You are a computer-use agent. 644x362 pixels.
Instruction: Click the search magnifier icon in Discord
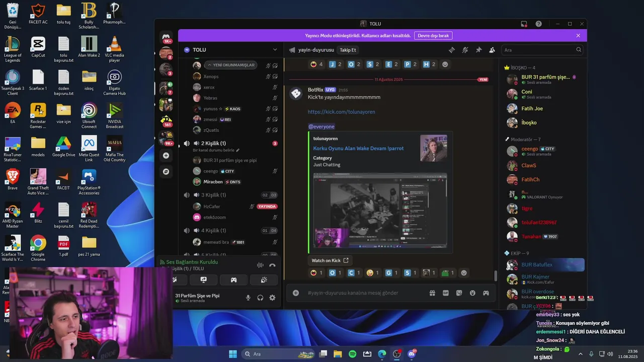579,50
